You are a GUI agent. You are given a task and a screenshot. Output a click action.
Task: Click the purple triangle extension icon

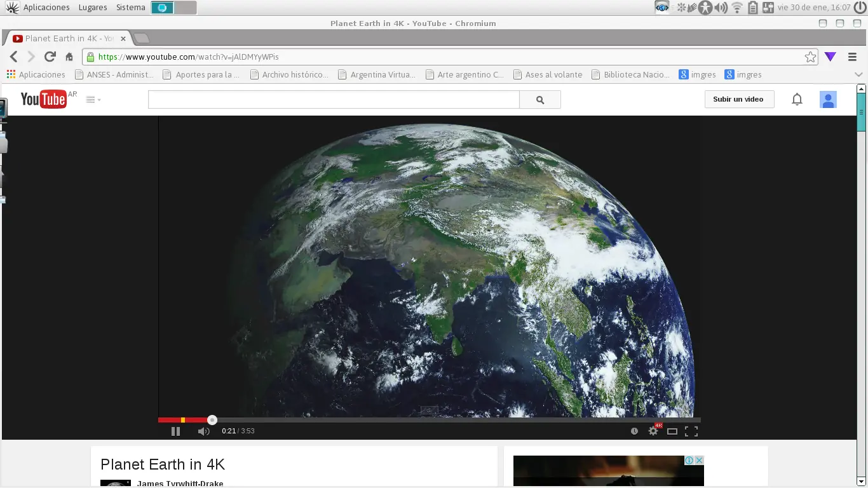(x=830, y=57)
